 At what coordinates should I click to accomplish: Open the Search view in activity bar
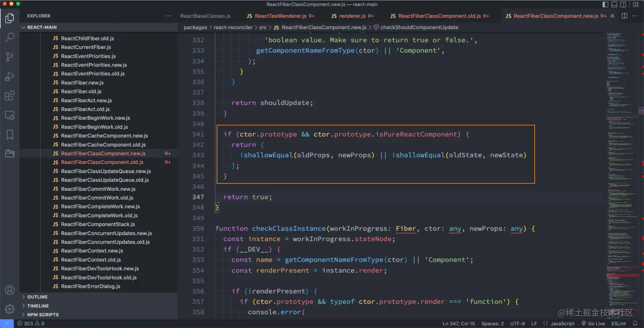click(9, 38)
